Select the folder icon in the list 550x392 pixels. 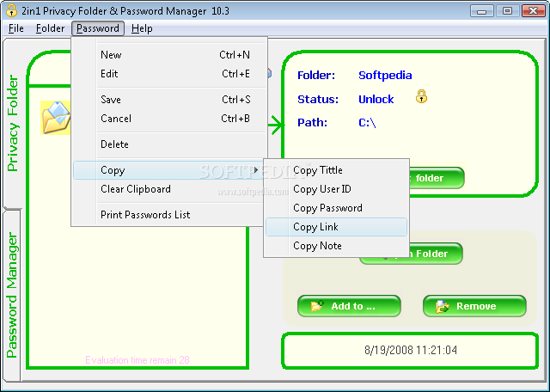56,118
